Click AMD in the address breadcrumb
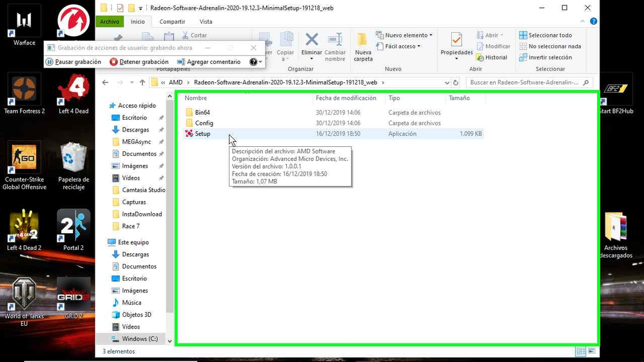 point(176,82)
